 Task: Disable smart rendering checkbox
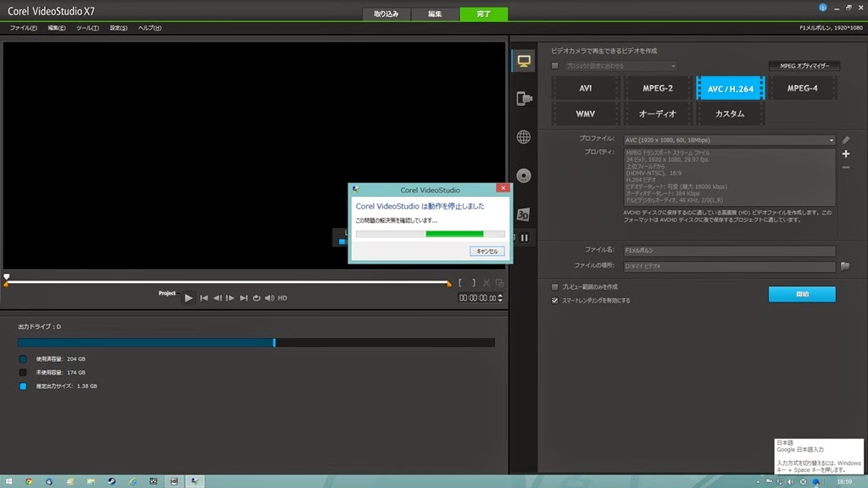(x=554, y=301)
